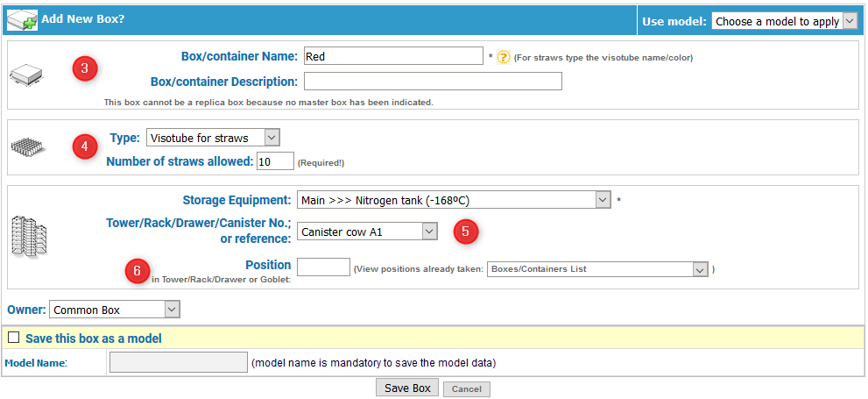This screenshot has width=868, height=399.
Task: Click the replica box warning message
Action: pos(269,103)
